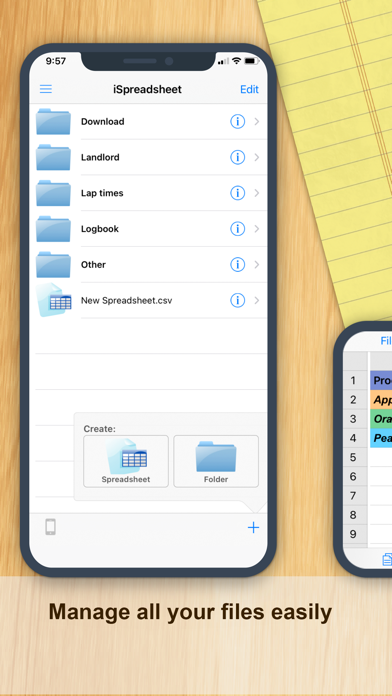Screen dimensions: 392x696
Task: Select row 2 header in second phone
Action: [x=355, y=399]
